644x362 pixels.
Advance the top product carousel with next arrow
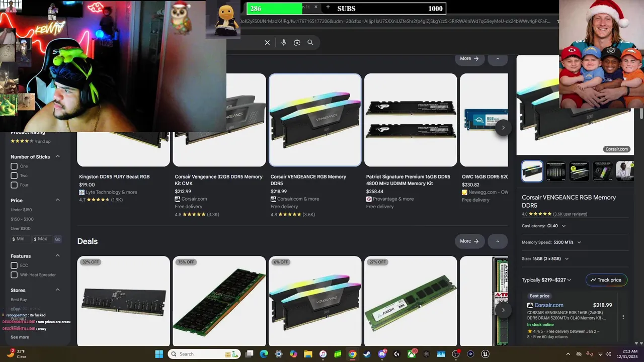[503, 128]
